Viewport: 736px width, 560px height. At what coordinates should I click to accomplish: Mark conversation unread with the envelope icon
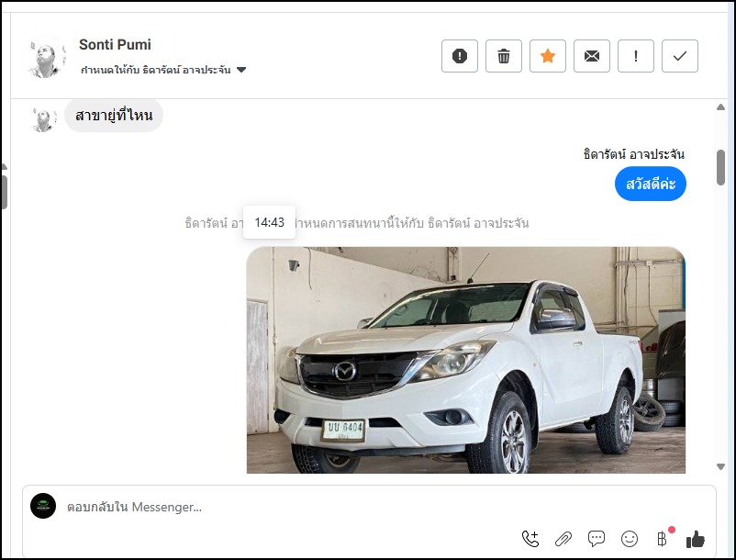[x=592, y=56]
